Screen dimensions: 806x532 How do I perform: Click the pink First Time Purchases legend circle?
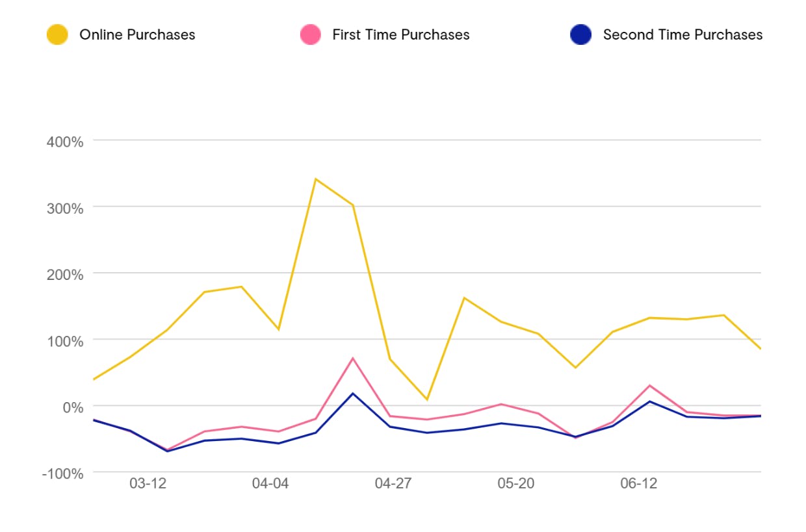pos(311,34)
